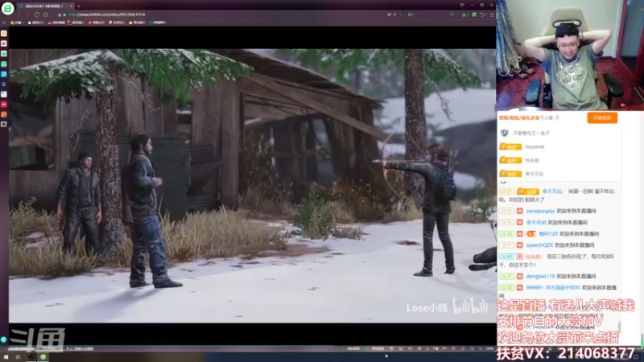Viewport: 644px width, 362px height.
Task: Click the orange 开通贵族 button
Action: (x=602, y=117)
